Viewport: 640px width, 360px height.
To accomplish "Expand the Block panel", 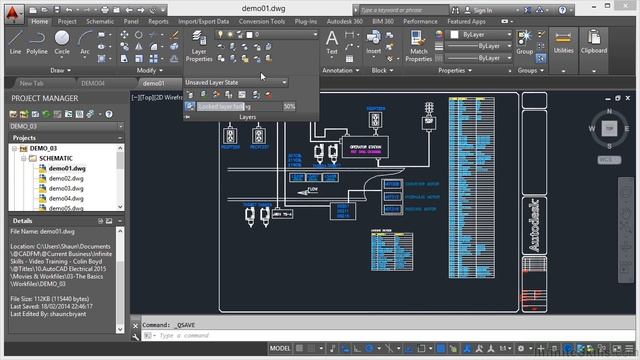I will (382, 71).
